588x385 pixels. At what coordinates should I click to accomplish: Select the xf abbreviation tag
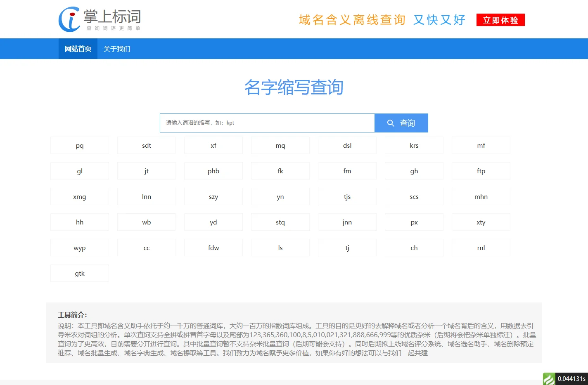(x=213, y=145)
